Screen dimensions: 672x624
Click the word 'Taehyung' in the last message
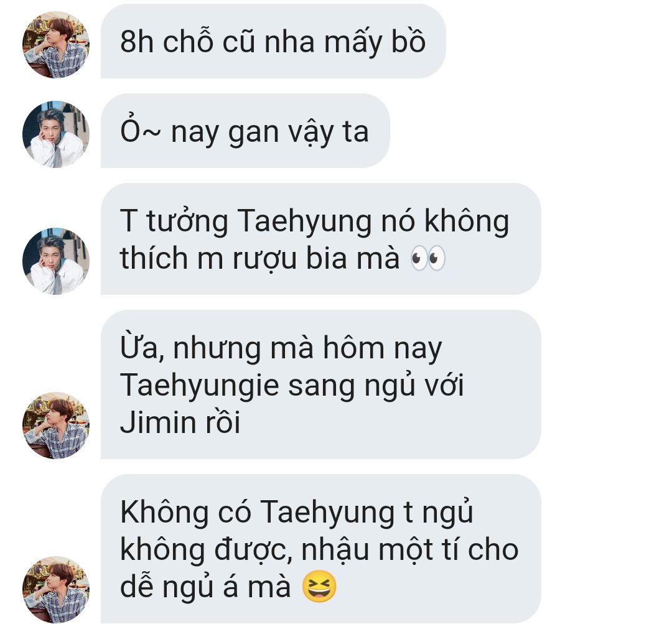(x=327, y=513)
